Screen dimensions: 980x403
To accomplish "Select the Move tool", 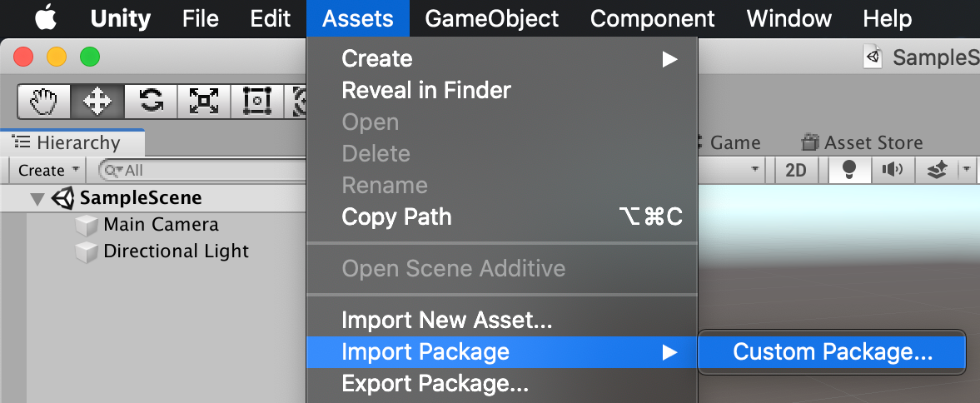I will [97, 102].
